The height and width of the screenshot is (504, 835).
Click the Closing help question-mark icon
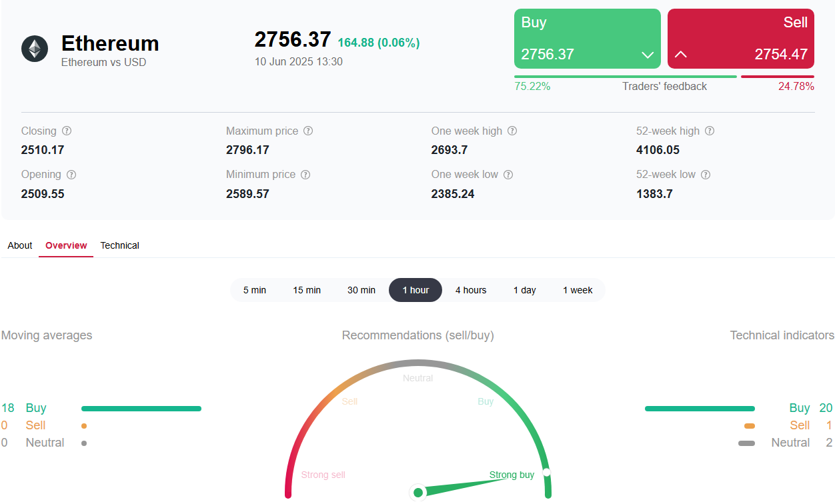[x=67, y=131]
